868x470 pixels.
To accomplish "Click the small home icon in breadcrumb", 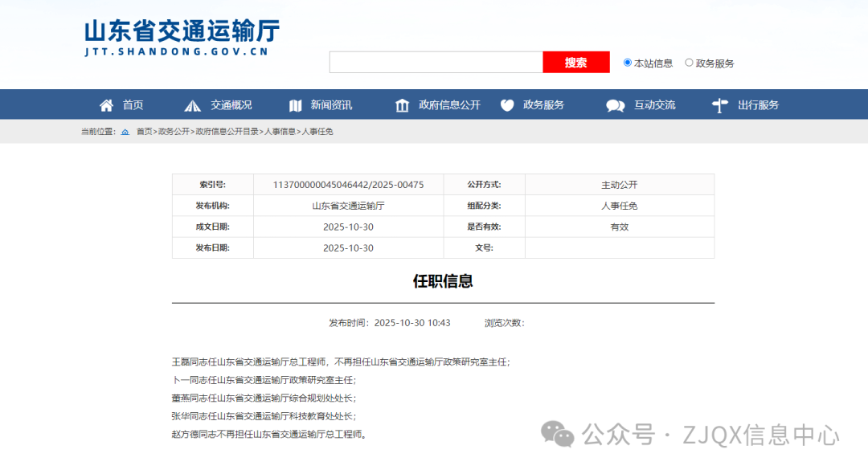I will [x=125, y=132].
